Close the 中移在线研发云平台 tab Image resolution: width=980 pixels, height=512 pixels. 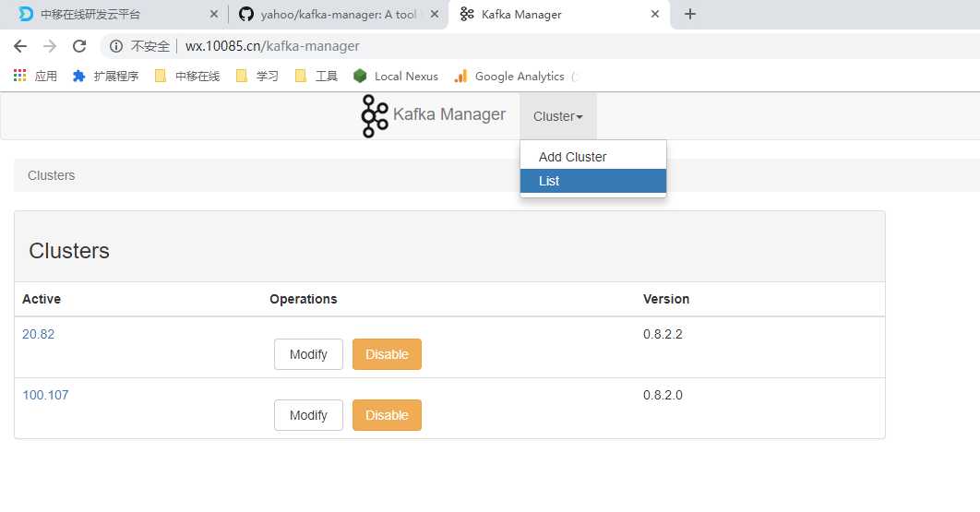214,14
